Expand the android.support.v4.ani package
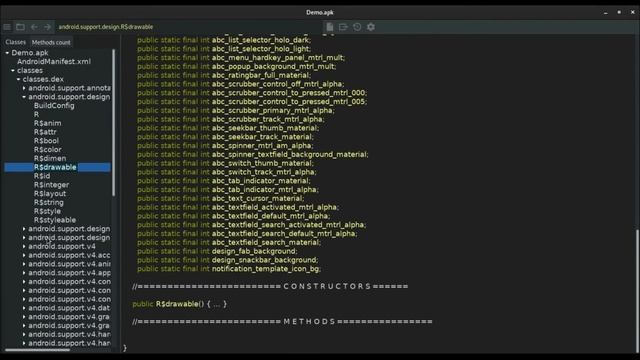 coord(24,264)
